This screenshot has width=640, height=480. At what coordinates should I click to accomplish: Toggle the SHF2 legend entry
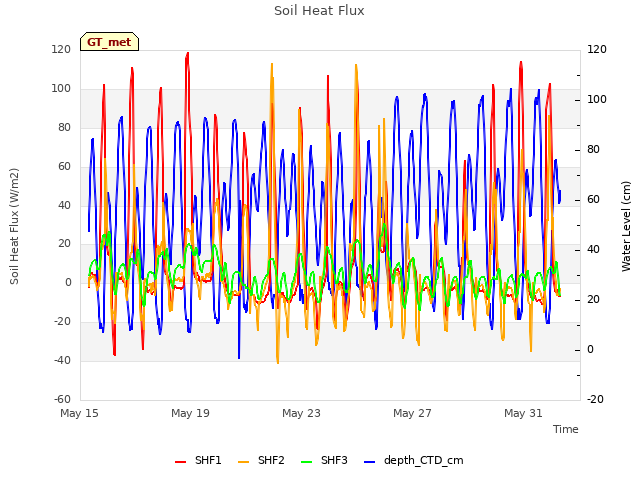261,460
